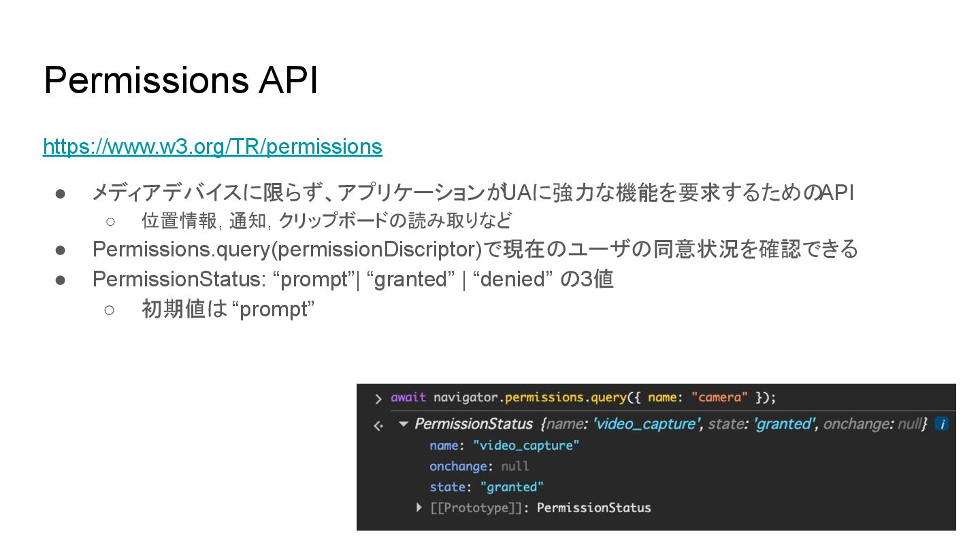Screen dimensions: 980x551
Task: Click the [[Prototype]]: PermissionStatus row text
Action: coord(540,507)
